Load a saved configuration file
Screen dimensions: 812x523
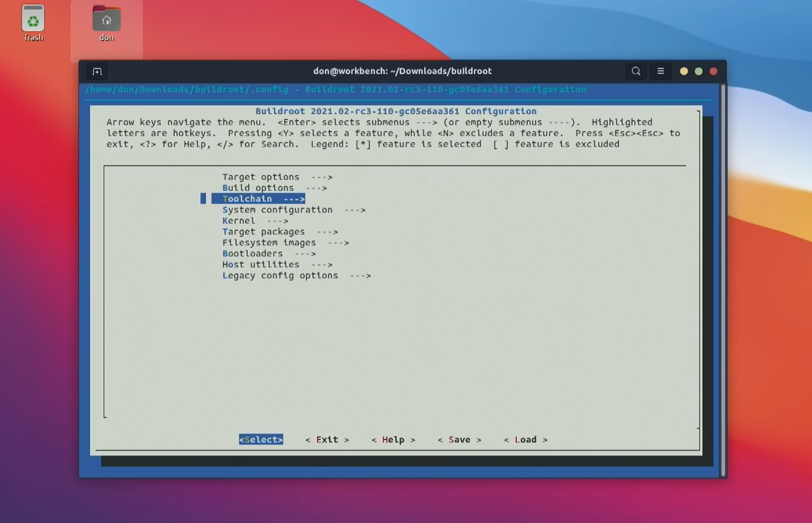pos(525,439)
